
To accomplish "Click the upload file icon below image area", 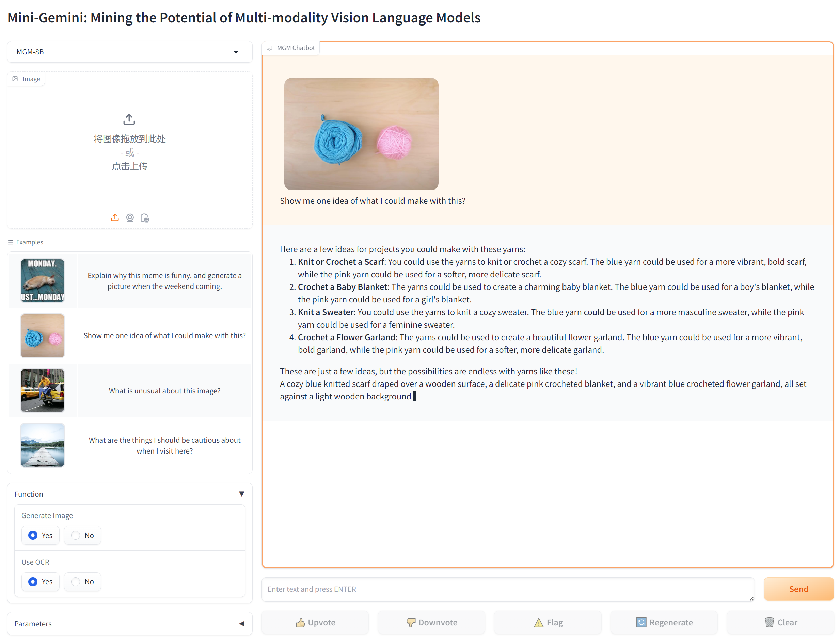I will tap(114, 218).
